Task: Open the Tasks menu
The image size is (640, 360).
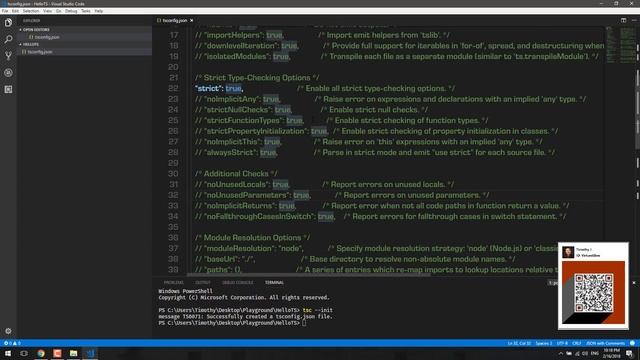Action: (86, 11)
